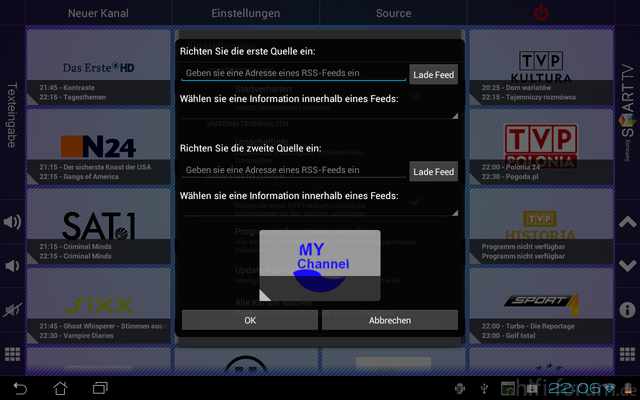Tap the Android home button
Screen dimensions: 640x400
coord(60,387)
